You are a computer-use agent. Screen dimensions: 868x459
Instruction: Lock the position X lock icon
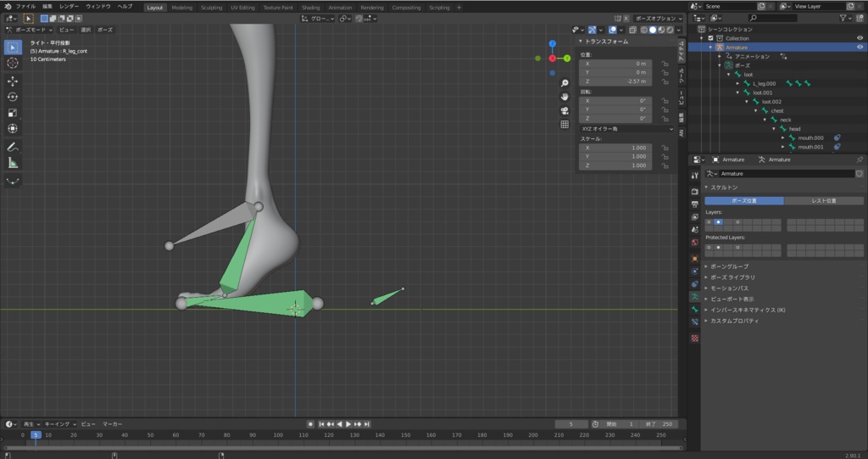pyautogui.click(x=665, y=64)
